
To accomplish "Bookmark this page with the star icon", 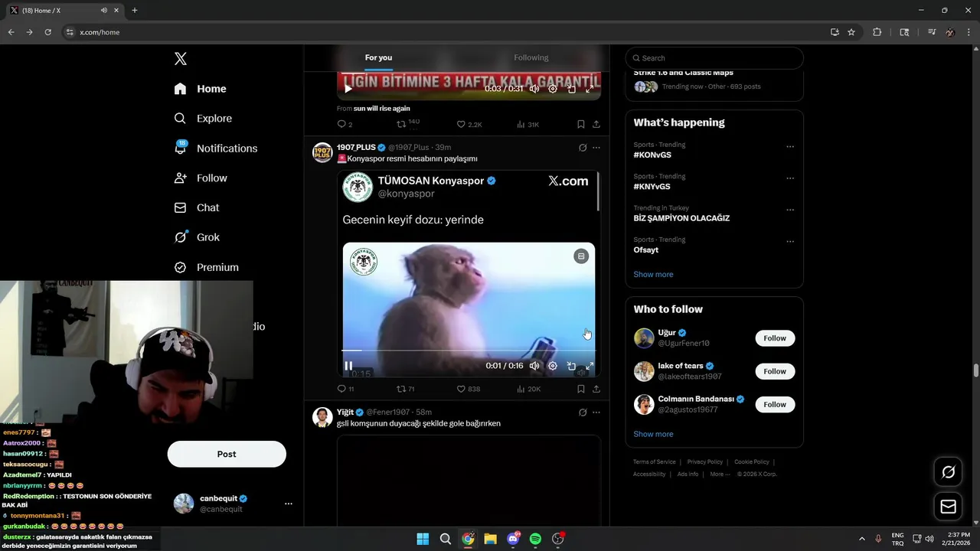I will 851,32.
